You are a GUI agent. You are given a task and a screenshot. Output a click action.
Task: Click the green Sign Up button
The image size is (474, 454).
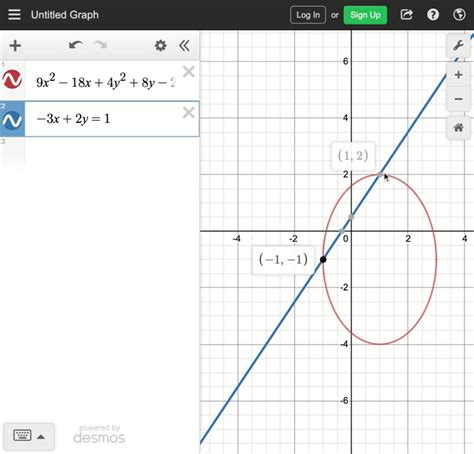(x=365, y=15)
